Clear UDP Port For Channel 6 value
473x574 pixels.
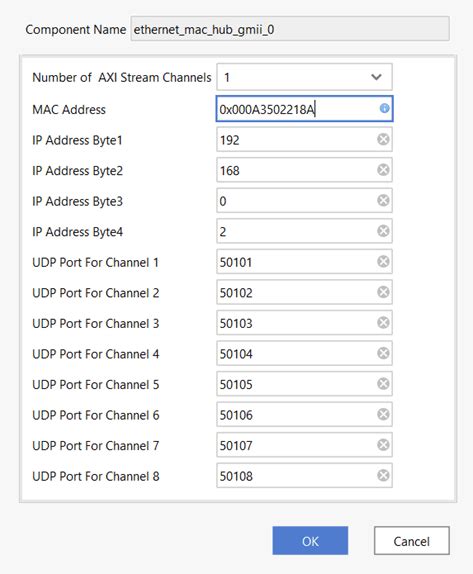(383, 414)
